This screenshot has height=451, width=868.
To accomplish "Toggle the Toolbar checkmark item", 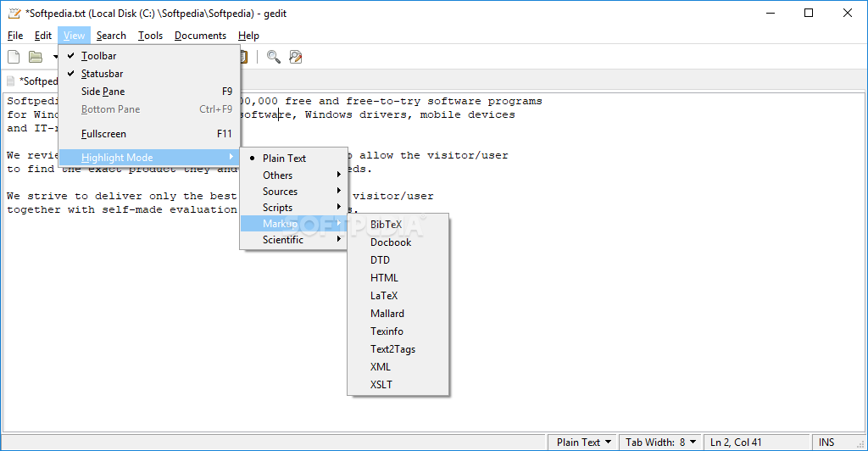I will tap(149, 56).
